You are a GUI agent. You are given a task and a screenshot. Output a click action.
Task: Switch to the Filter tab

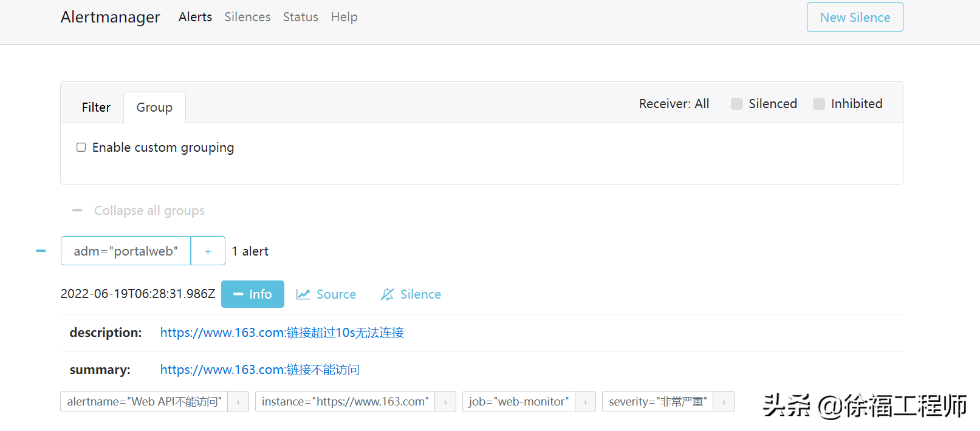click(x=96, y=107)
